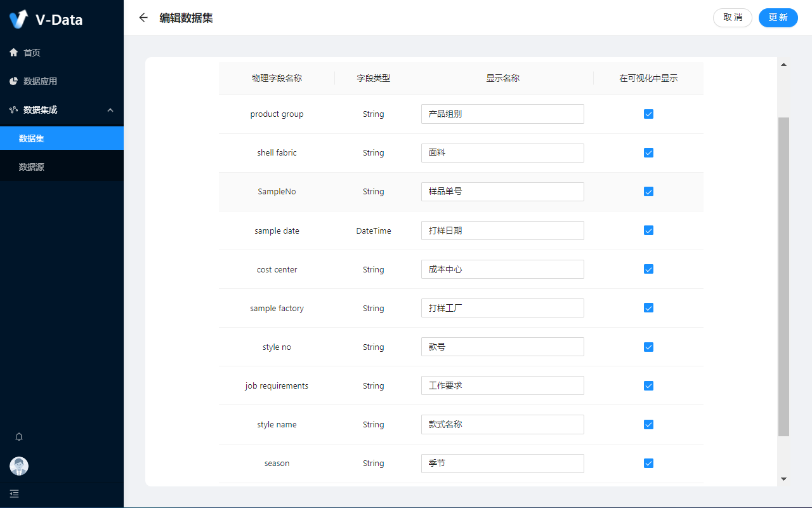Click the user avatar in sidebar
This screenshot has height=508, width=812.
coord(19,466)
